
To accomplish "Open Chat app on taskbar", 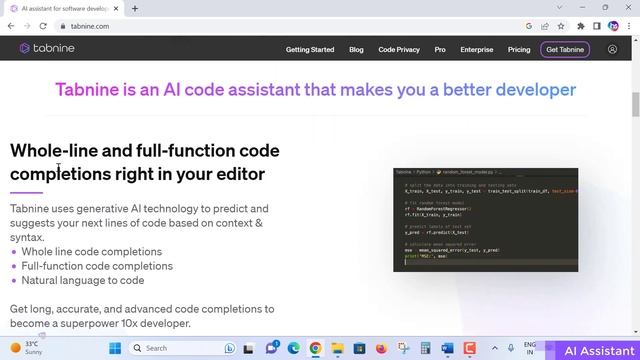I will click(271, 348).
